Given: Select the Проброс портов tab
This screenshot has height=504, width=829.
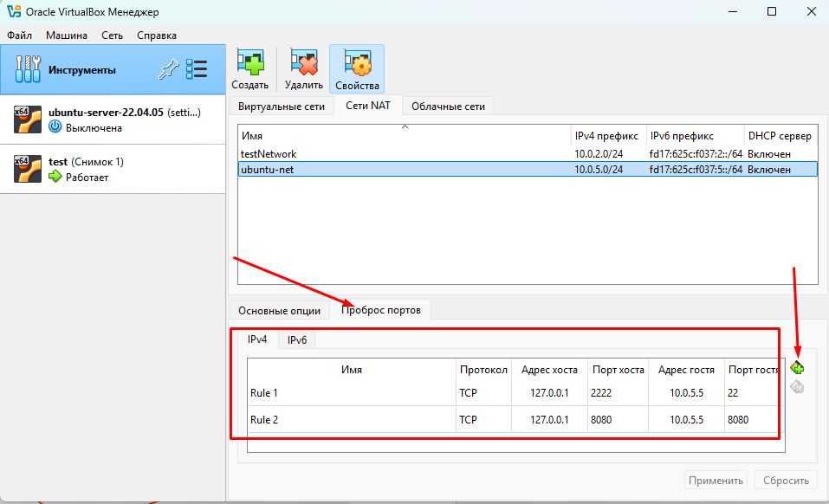Looking at the screenshot, I should (x=380, y=309).
